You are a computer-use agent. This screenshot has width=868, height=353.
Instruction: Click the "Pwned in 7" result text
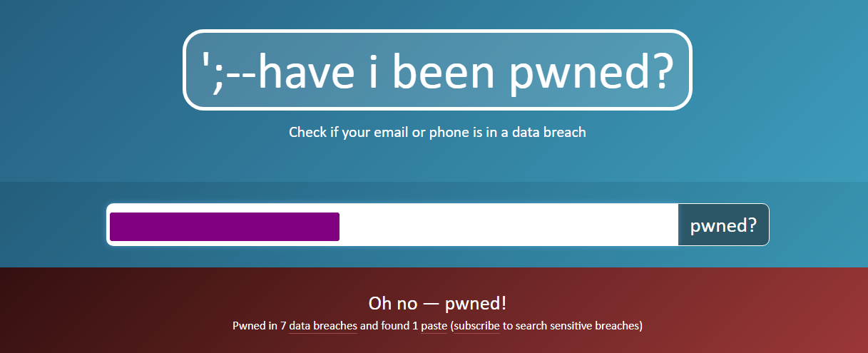259,327
